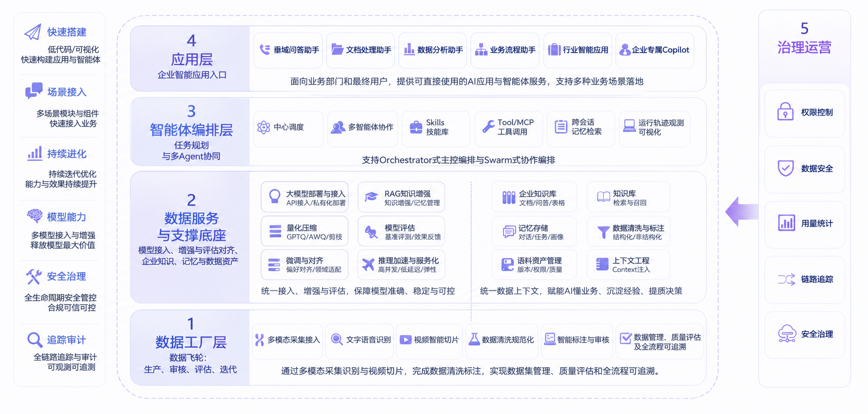The width and height of the screenshot is (868, 414).
Task: Click the chart icon of 数据分析助手
Action: point(409,49)
